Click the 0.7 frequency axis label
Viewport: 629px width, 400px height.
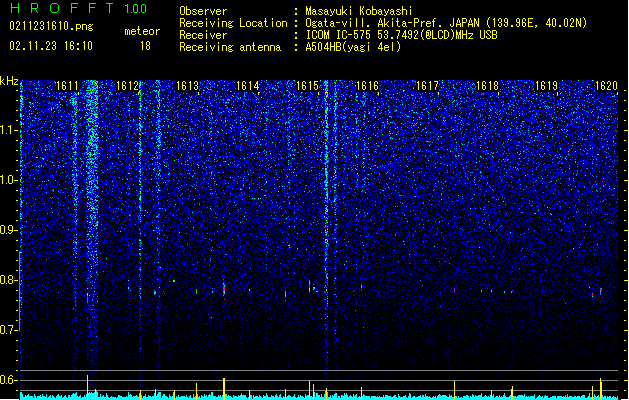coord(9,330)
